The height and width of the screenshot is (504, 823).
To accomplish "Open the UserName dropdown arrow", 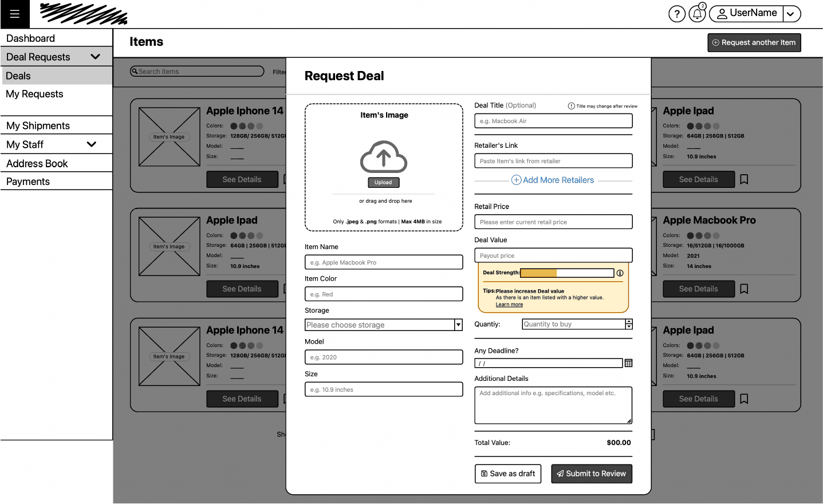I will pyautogui.click(x=791, y=14).
